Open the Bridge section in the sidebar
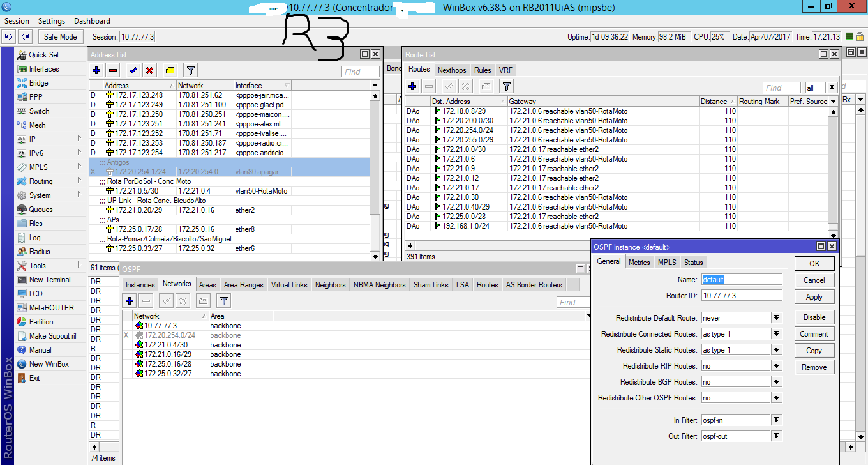This screenshot has height=465, width=868. click(x=38, y=83)
